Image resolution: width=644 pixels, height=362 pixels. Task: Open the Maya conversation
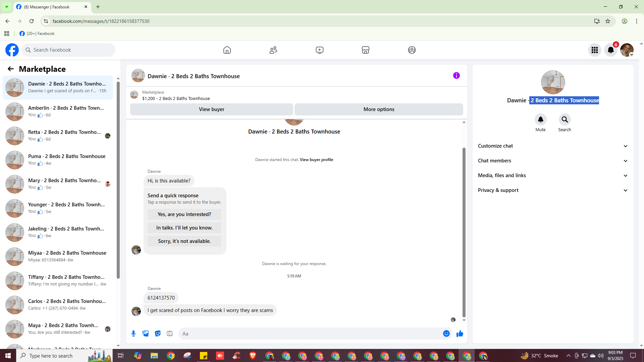pyautogui.click(x=58, y=329)
